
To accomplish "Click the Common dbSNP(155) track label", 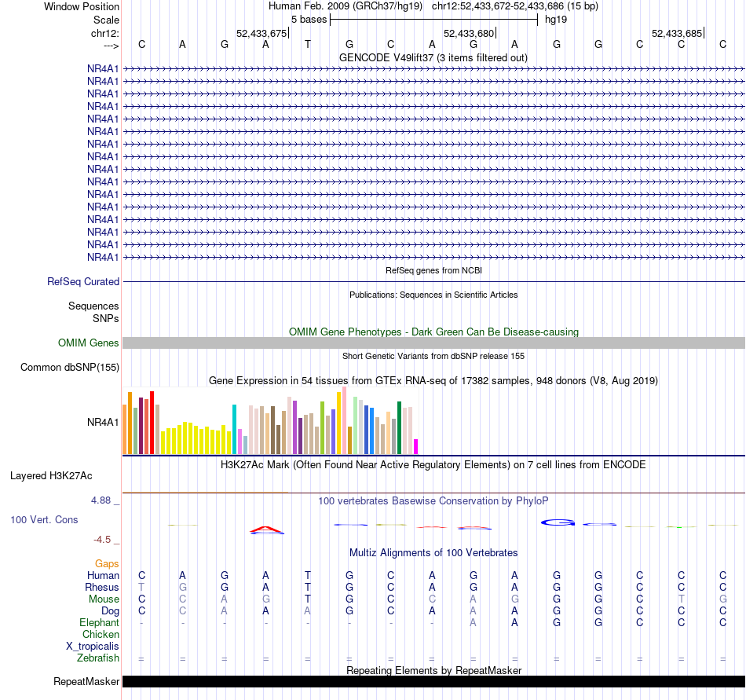I will [69, 368].
